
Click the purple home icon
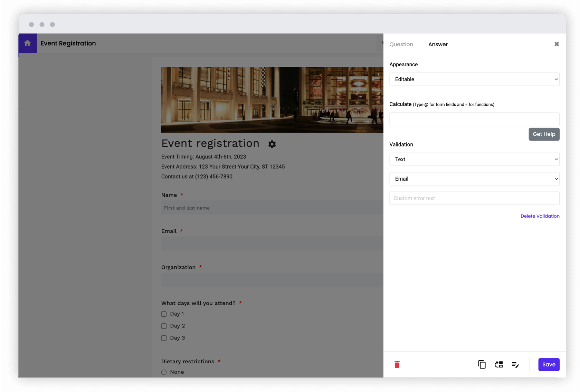(x=27, y=43)
